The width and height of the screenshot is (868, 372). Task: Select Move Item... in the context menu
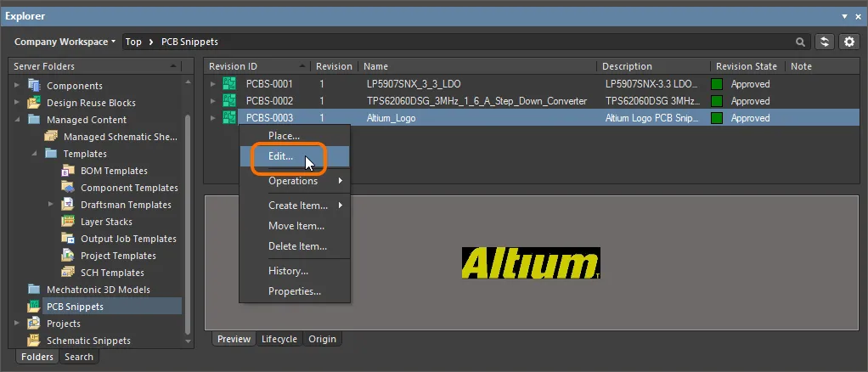coord(295,226)
